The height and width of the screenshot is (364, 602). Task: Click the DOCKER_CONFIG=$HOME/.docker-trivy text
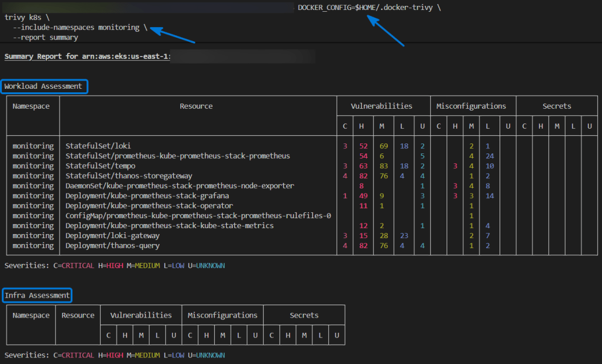(365, 7)
